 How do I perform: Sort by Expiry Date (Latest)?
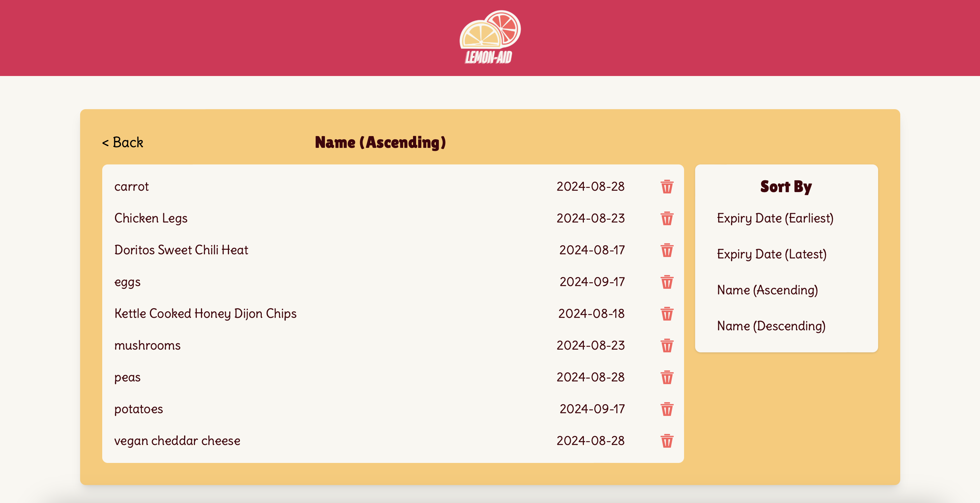click(x=771, y=254)
